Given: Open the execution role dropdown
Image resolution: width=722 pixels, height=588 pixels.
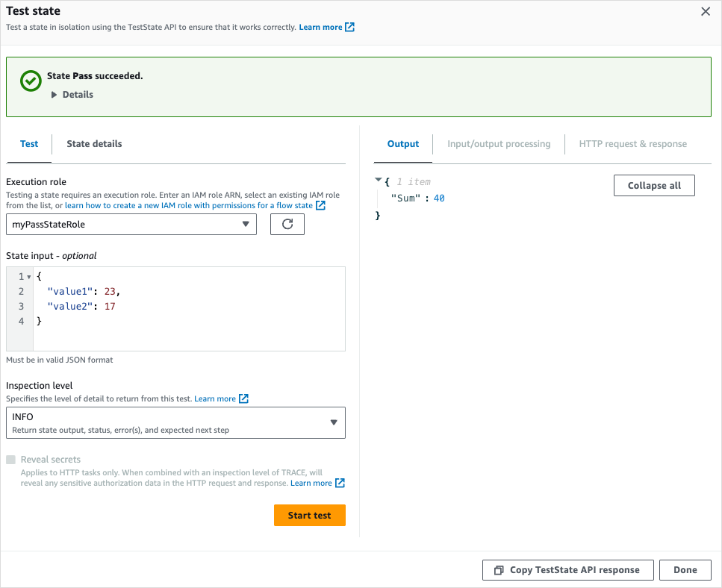Looking at the screenshot, I should [247, 224].
